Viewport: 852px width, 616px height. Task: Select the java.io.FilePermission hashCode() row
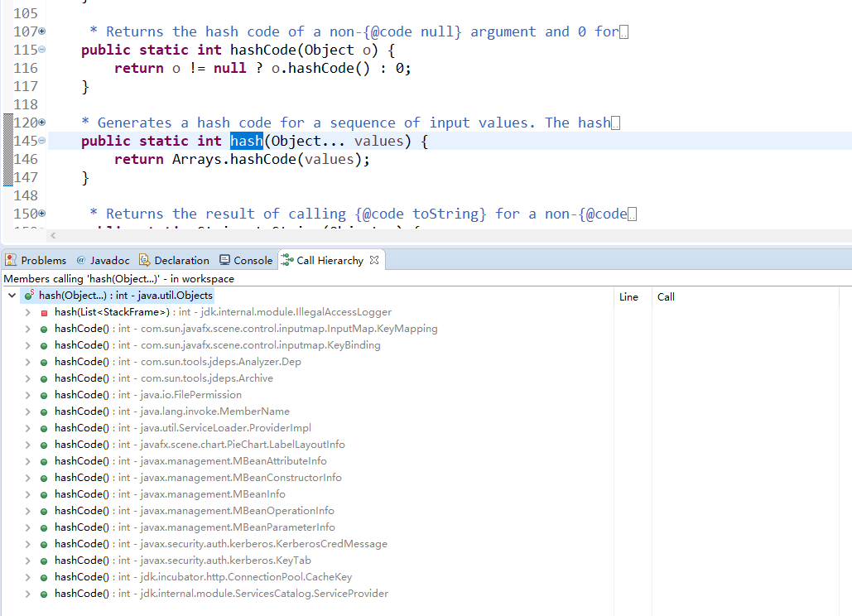pyautogui.click(x=142, y=395)
